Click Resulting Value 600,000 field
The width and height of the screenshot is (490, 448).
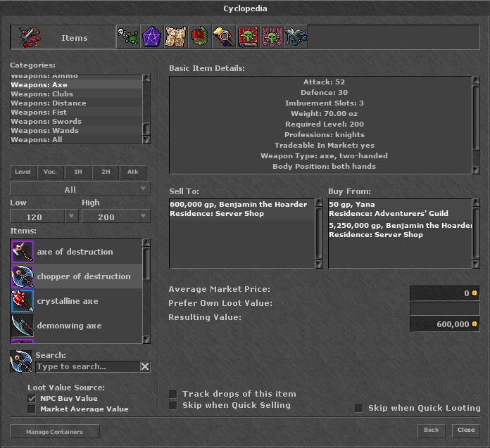(445, 324)
